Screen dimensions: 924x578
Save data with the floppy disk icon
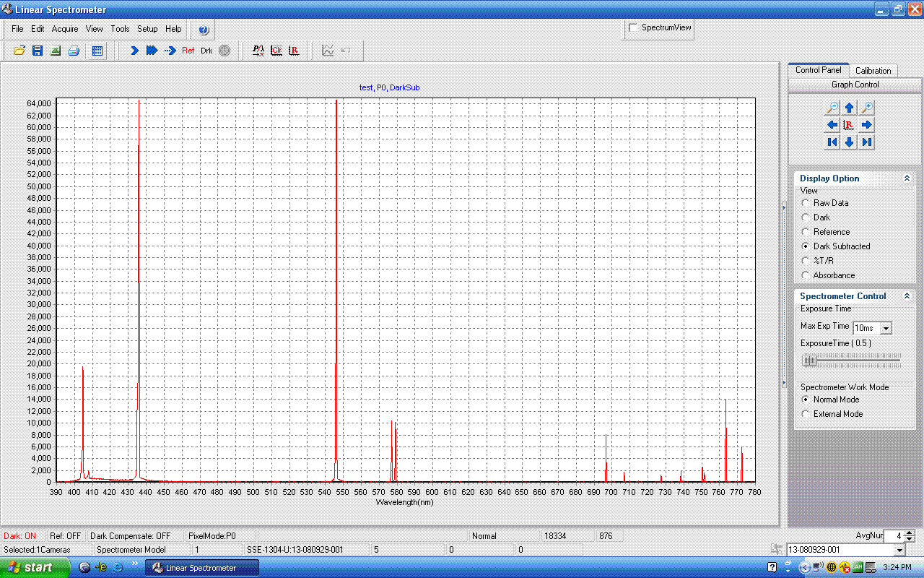coord(38,51)
